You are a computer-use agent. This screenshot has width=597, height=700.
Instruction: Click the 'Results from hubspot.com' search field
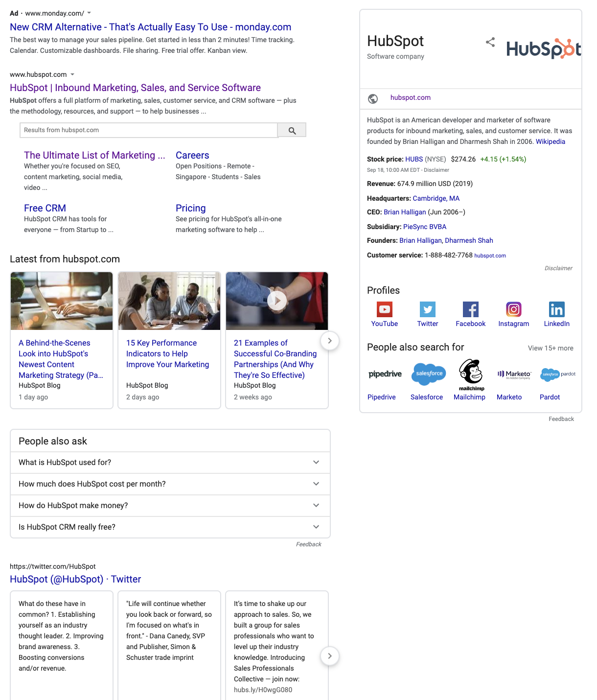tap(149, 130)
